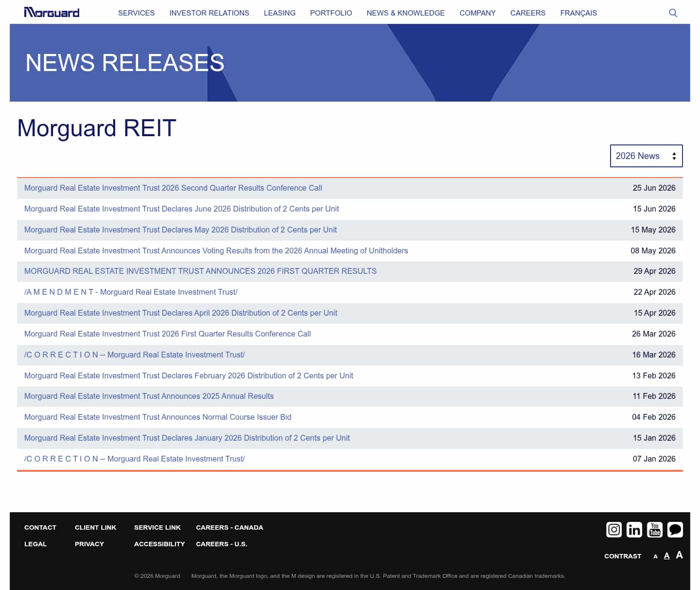700x590 pixels.
Task: Open the CORRECTION release dated 16 Mar
Action: tap(135, 355)
